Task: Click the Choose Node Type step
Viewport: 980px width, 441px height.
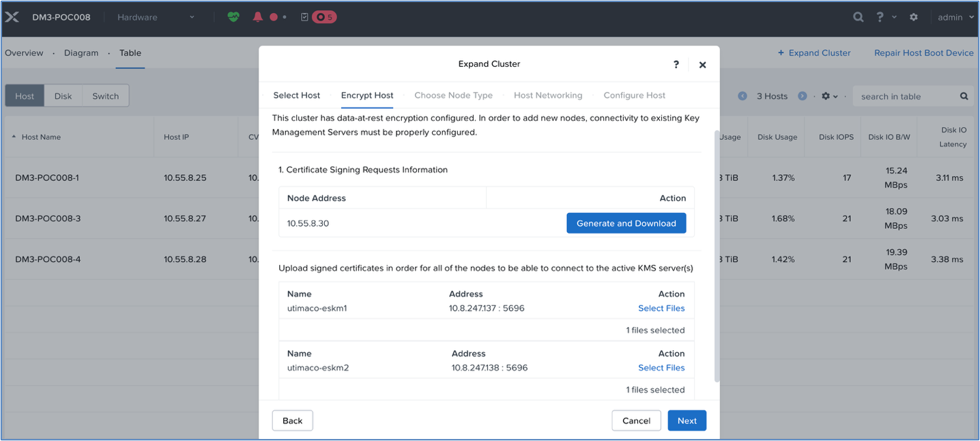Action: tap(453, 95)
